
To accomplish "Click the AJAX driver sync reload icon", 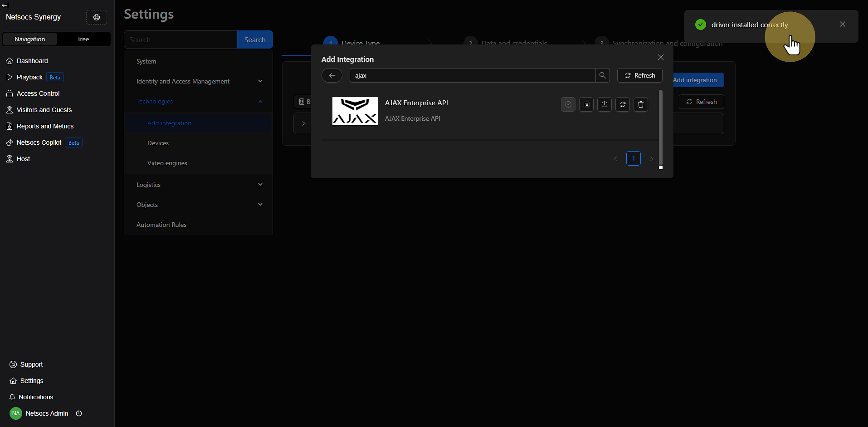I will coord(622,104).
